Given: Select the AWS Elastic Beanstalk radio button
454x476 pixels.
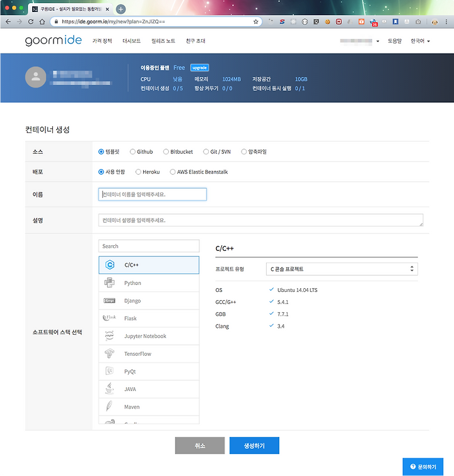Looking at the screenshot, I should 173,172.
